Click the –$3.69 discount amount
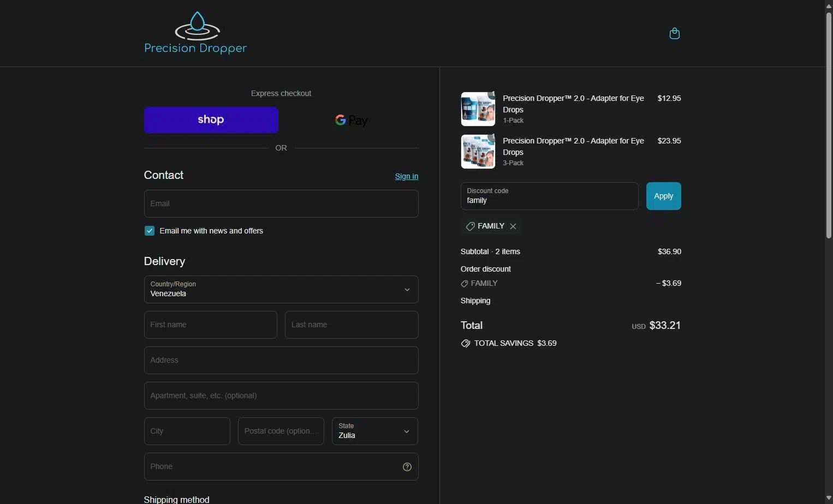Image resolution: width=833 pixels, height=504 pixels. 669,284
